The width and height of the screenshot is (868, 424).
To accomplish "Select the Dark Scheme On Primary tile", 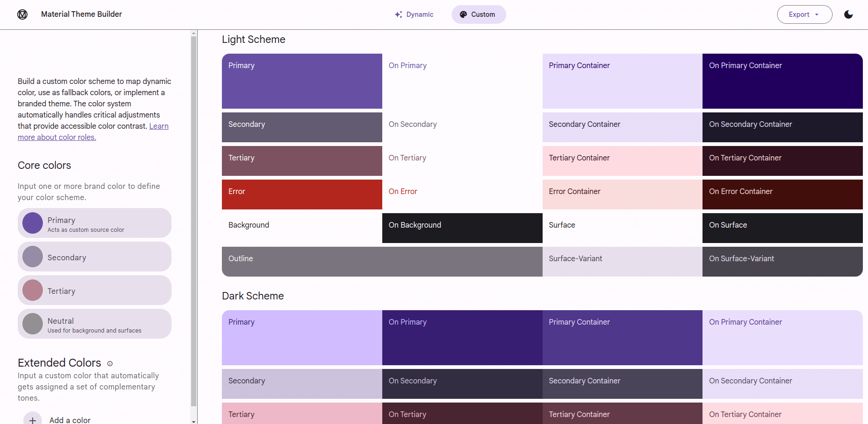I will coord(462,338).
